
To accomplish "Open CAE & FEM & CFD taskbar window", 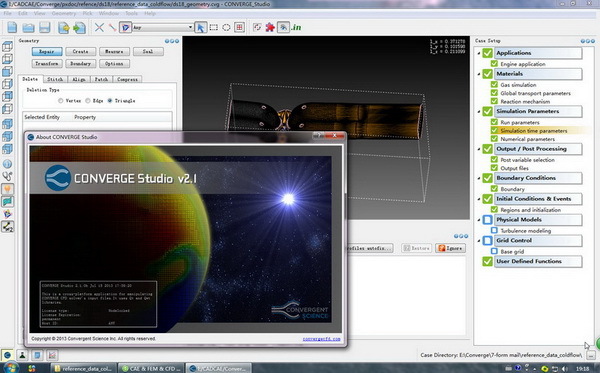I will click(x=151, y=368).
